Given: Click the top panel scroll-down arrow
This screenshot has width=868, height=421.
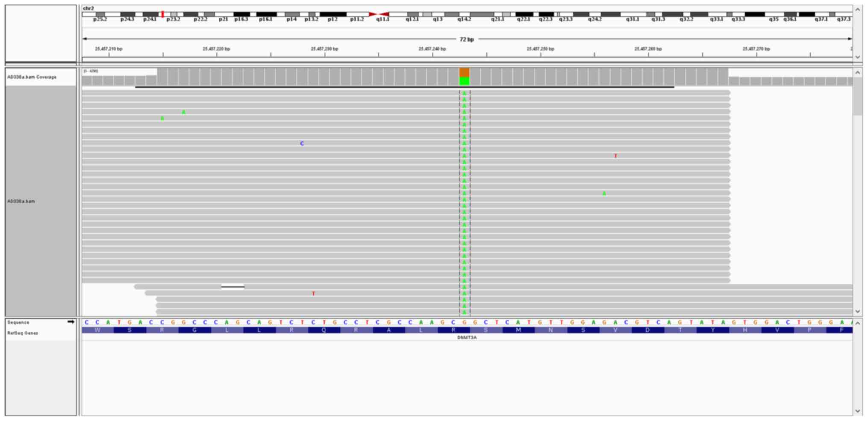Looking at the screenshot, I should coord(857,57).
